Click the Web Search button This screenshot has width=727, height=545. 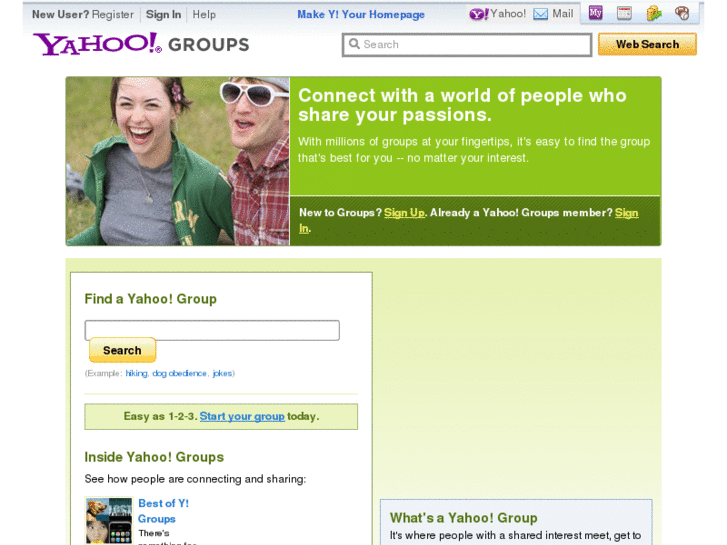[x=647, y=44]
